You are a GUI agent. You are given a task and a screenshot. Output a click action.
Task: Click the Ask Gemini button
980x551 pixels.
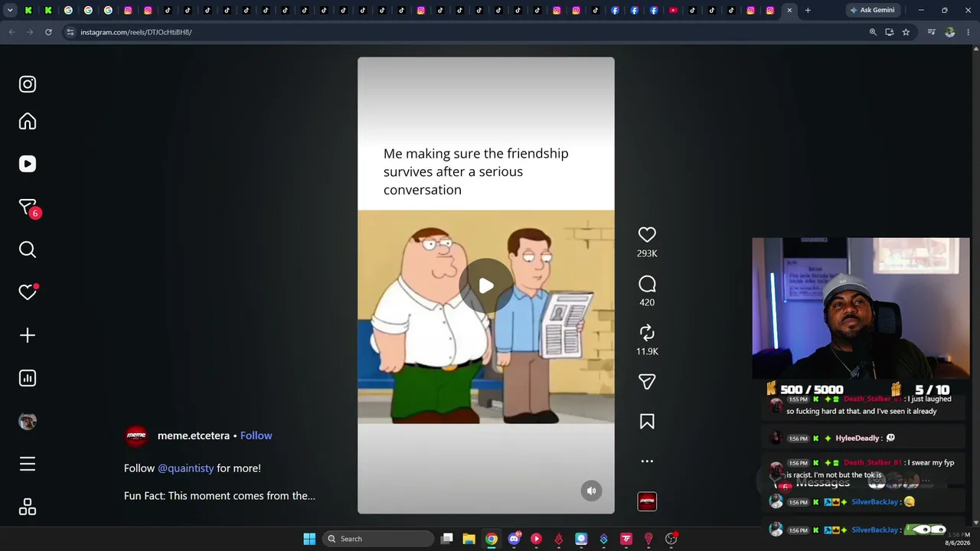pos(872,10)
